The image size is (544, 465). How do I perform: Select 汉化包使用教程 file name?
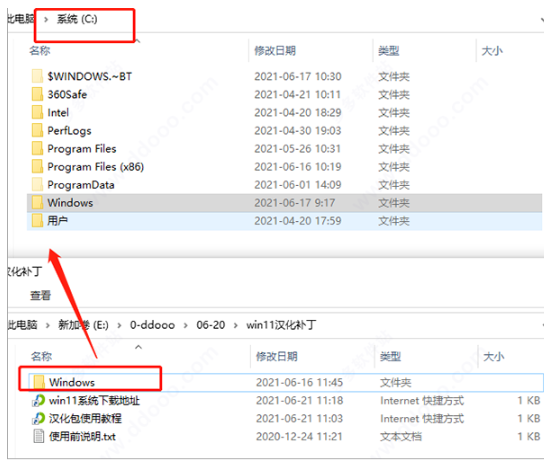pos(85,418)
